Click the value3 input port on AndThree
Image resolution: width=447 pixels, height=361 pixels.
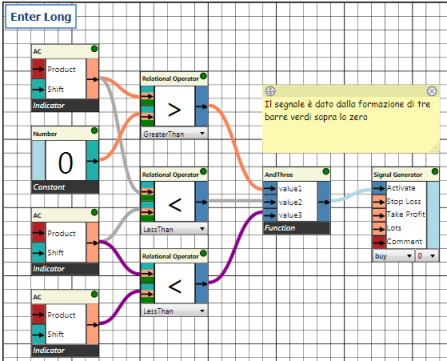coord(271,215)
